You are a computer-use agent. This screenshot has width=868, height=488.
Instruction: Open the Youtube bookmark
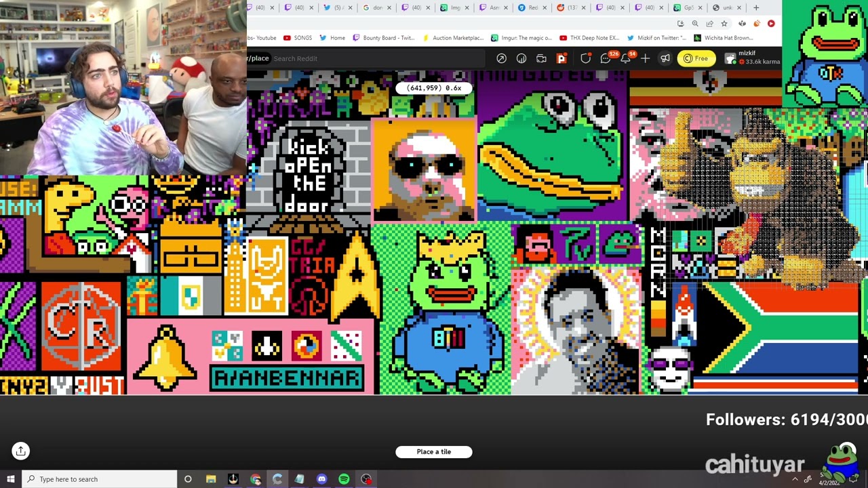(x=262, y=38)
